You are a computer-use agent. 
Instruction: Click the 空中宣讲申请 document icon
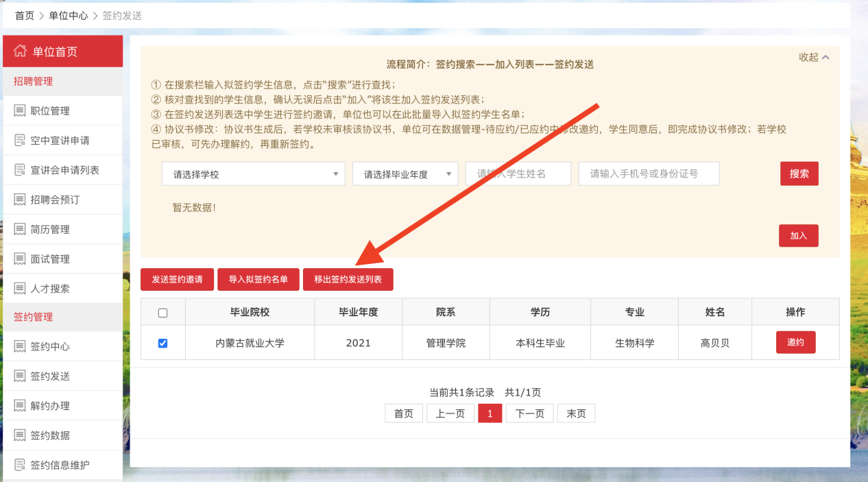(x=19, y=141)
